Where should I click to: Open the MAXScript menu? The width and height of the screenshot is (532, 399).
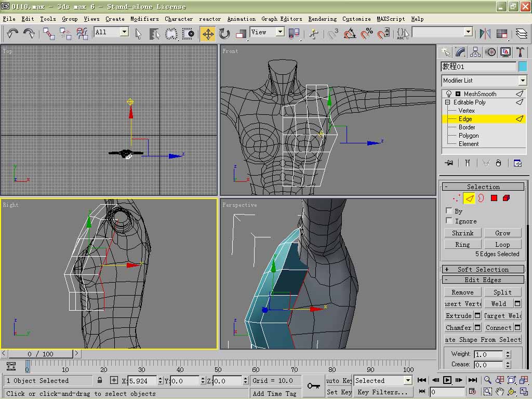[x=391, y=19]
